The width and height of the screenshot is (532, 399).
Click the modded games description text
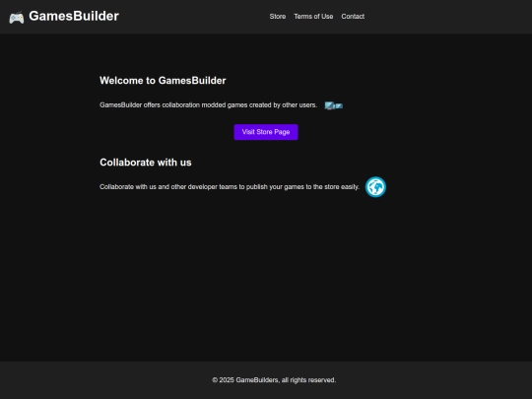click(208, 105)
